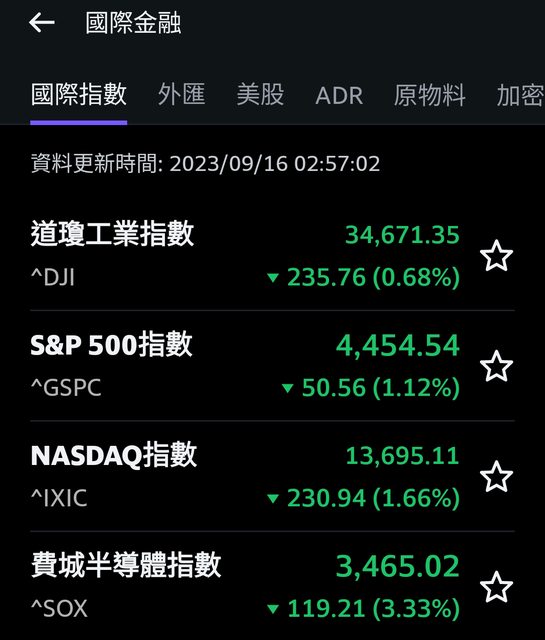
Task: Click the ^DJI ticker symbol
Action: pyautogui.click(x=53, y=278)
